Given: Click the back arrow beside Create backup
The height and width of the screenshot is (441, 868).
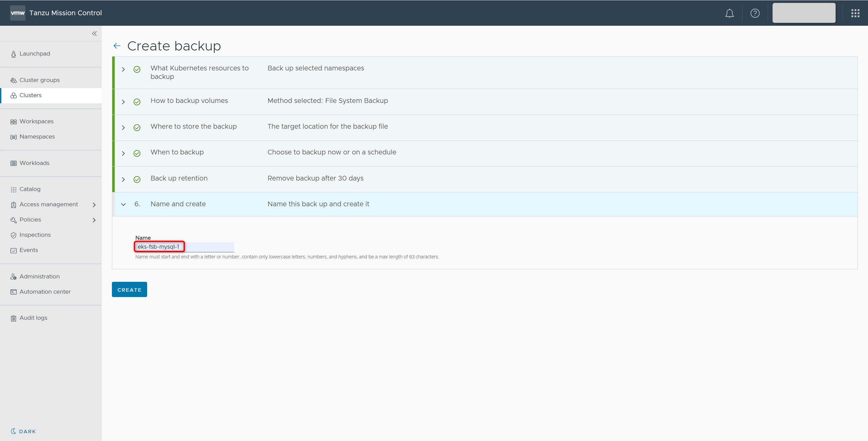Looking at the screenshot, I should click(x=117, y=46).
